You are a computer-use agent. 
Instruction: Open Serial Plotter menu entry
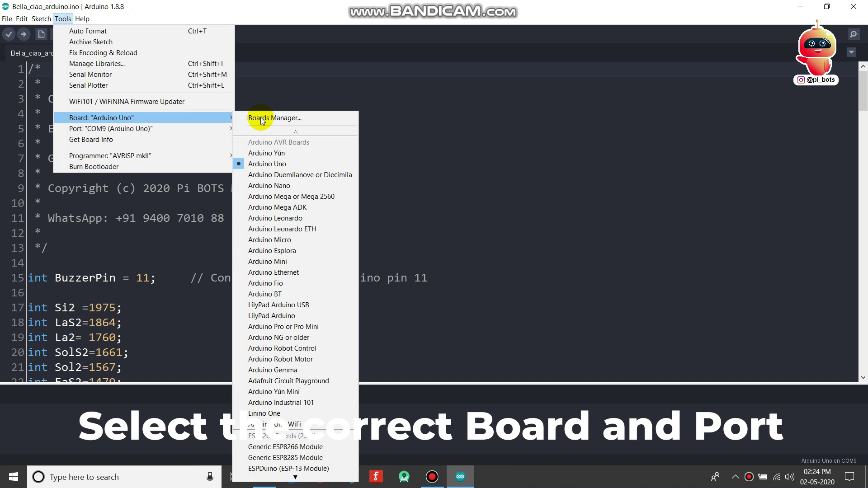click(x=144, y=85)
